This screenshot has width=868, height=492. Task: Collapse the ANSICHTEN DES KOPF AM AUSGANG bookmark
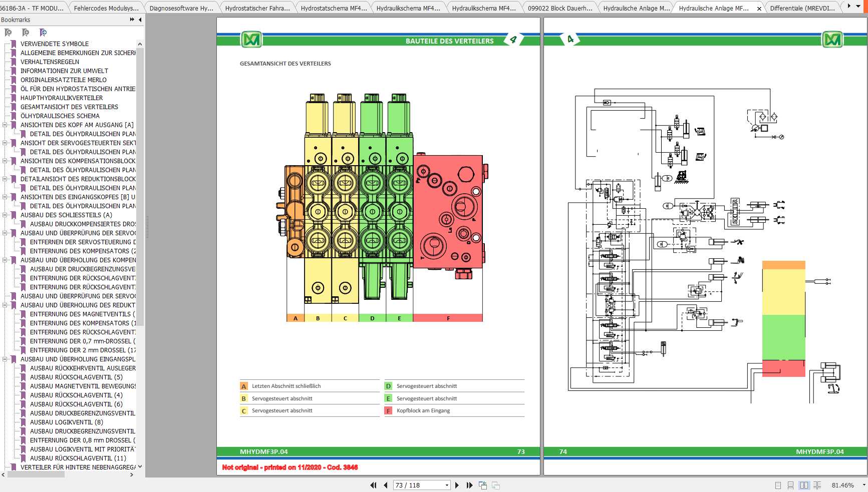click(x=5, y=125)
